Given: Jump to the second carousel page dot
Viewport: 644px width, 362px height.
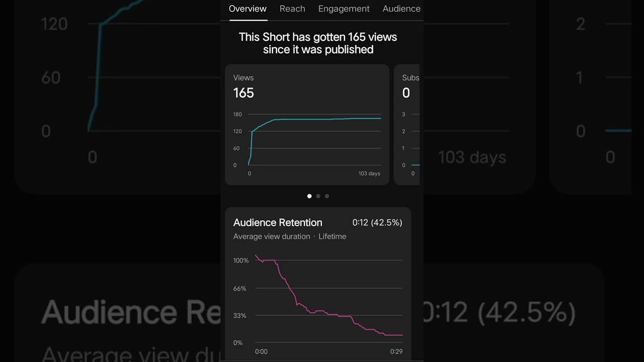Looking at the screenshot, I should pos(318,196).
